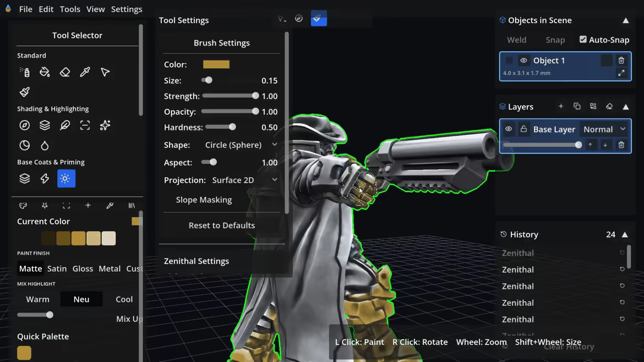Select the paintbrush tool

(x=25, y=92)
